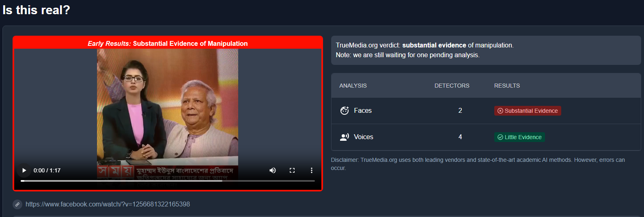Viewport: 644px width, 217px height.
Task: Click the Substantial Evidence result badge
Action: 528,111
